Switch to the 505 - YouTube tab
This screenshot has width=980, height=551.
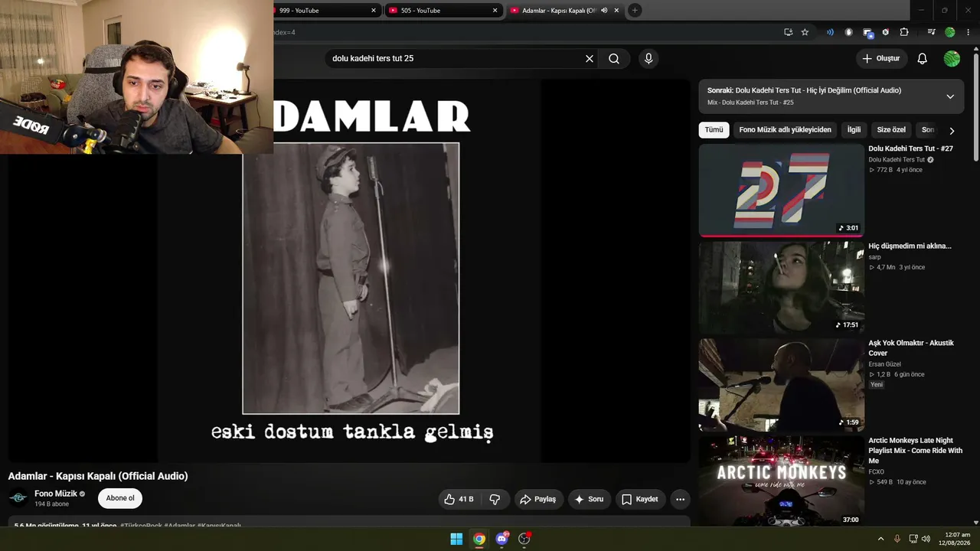click(443, 11)
